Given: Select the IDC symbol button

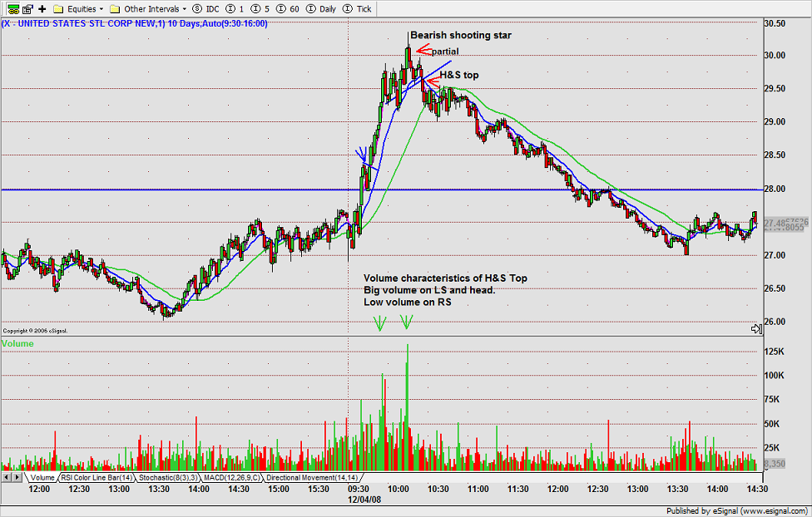Looking at the screenshot, I should [x=205, y=9].
